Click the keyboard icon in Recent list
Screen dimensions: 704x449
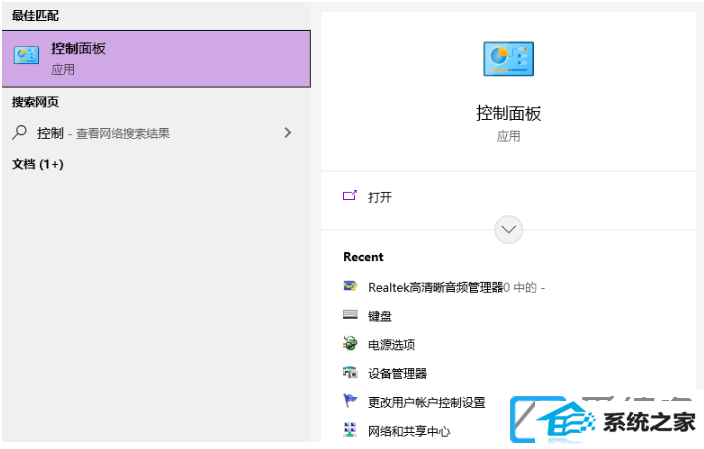coord(350,314)
